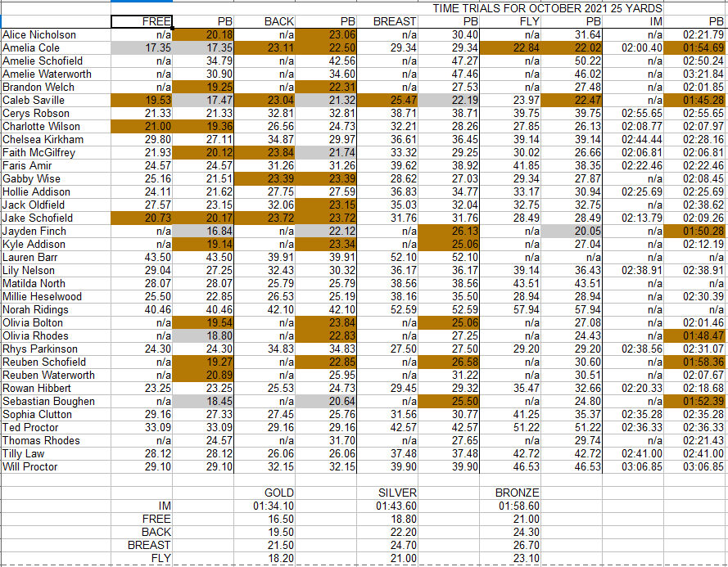Click the name cell Olivia Bolton

pos(56,322)
